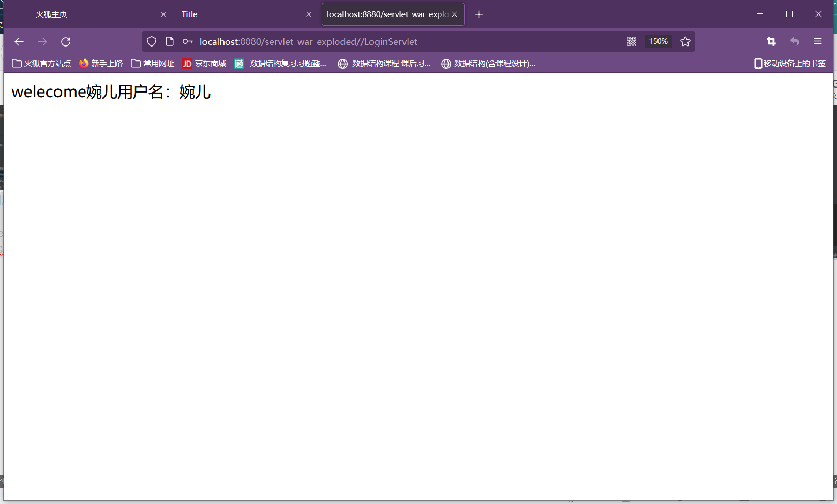This screenshot has width=837, height=504.
Task: Close the localhost servlet tab
Action: (x=455, y=14)
